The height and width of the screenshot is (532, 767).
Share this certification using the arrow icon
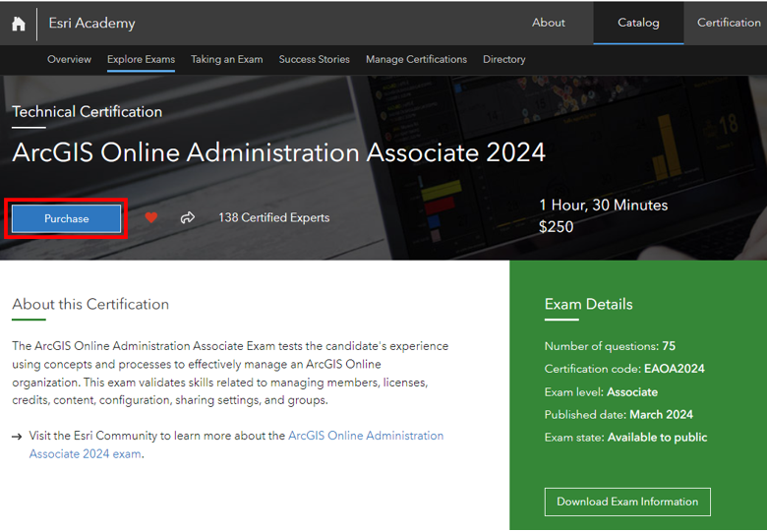pyautogui.click(x=188, y=217)
